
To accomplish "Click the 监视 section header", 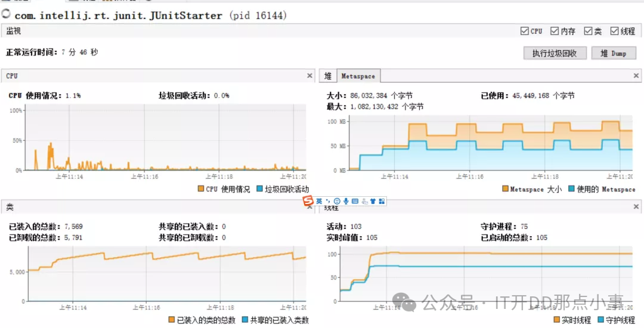I will point(13,31).
